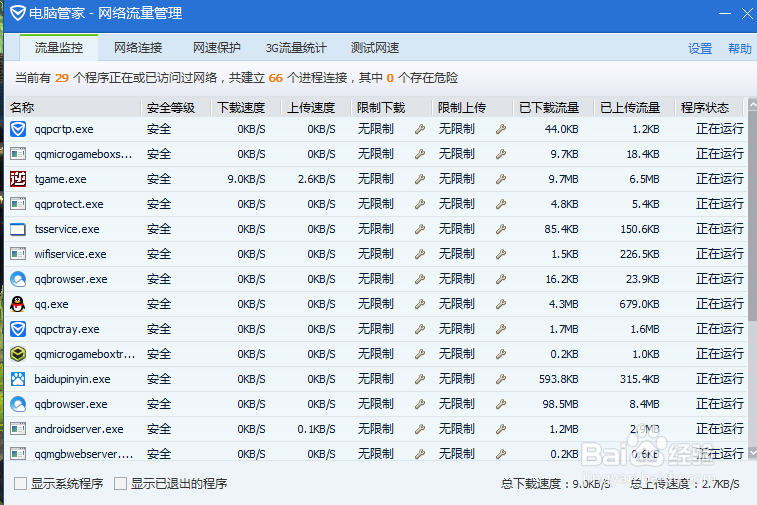Viewport: 757px width, 505px height.
Task: Click the tgame.exe red game icon
Action: 18,179
